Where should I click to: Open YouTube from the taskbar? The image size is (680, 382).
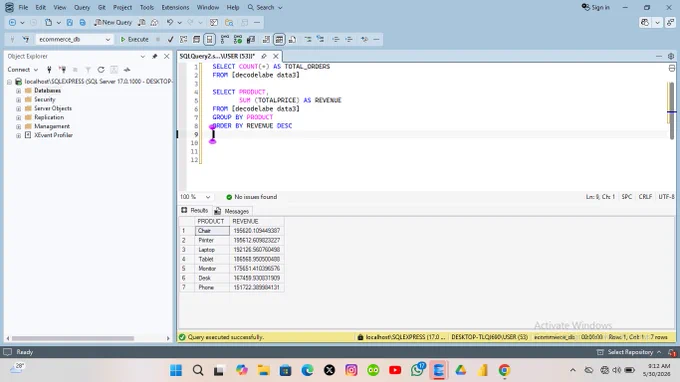click(x=395, y=370)
